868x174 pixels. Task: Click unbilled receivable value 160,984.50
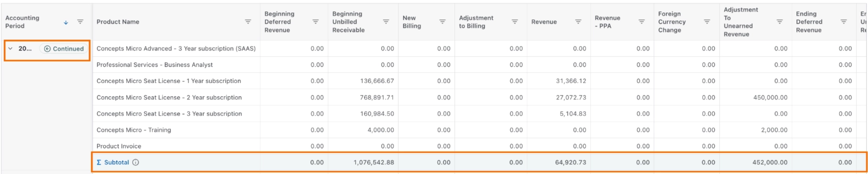coord(377,114)
